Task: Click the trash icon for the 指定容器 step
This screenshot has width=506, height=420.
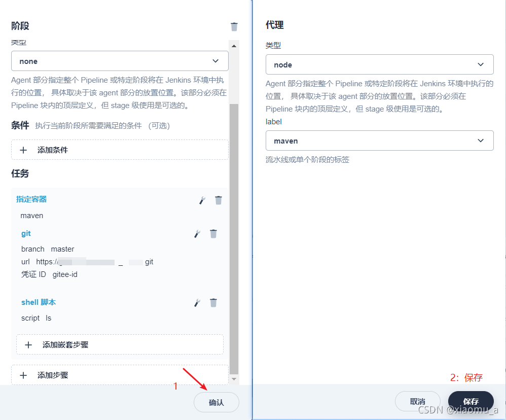Action: click(x=218, y=200)
